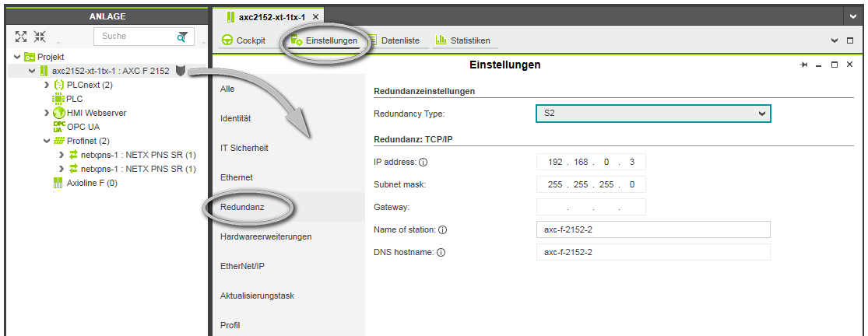
Task: Click the Name of station input field
Action: (x=652, y=230)
